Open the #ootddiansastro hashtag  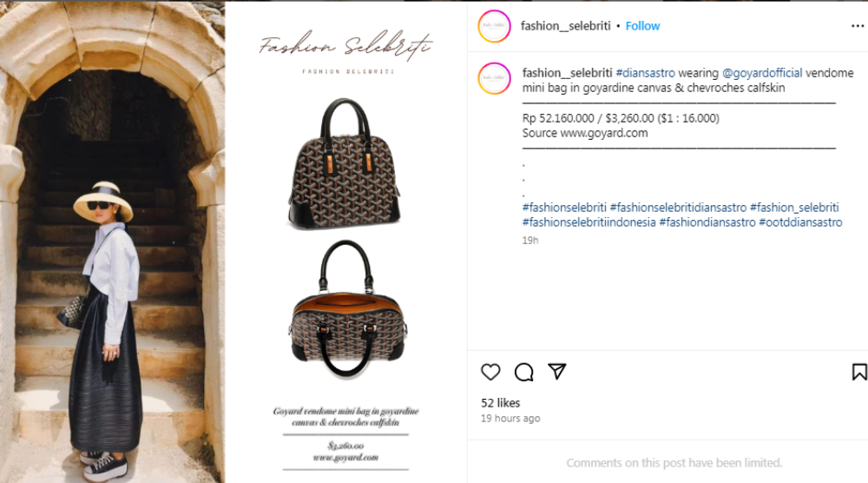coord(800,222)
